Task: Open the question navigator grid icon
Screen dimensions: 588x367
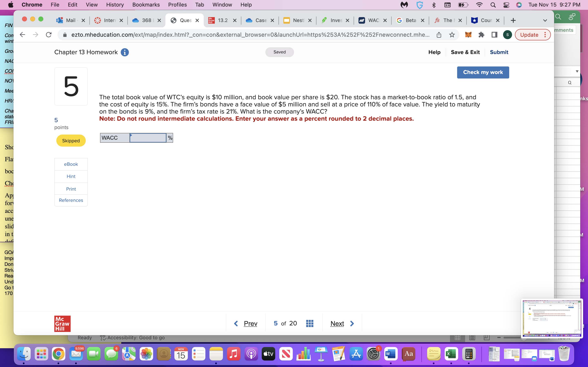Action: (309, 323)
